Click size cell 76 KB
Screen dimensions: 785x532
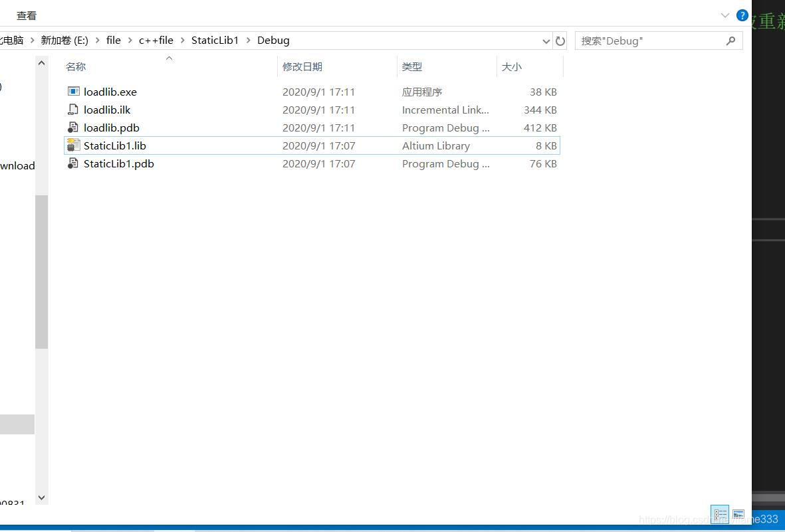pyautogui.click(x=543, y=164)
